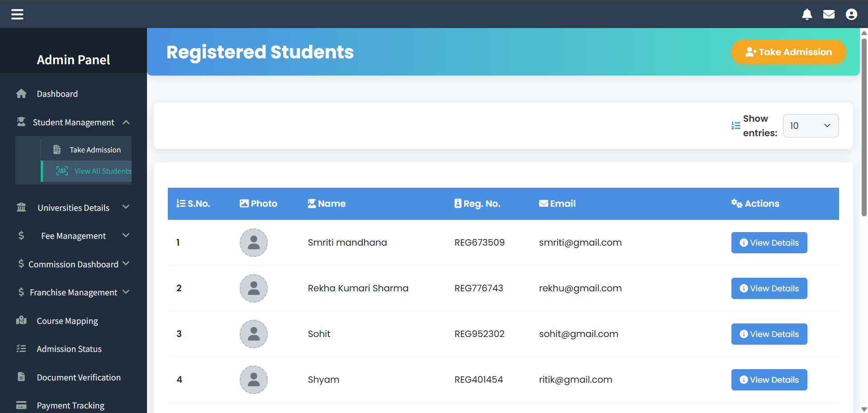Open the notifications bell icon

point(807,14)
